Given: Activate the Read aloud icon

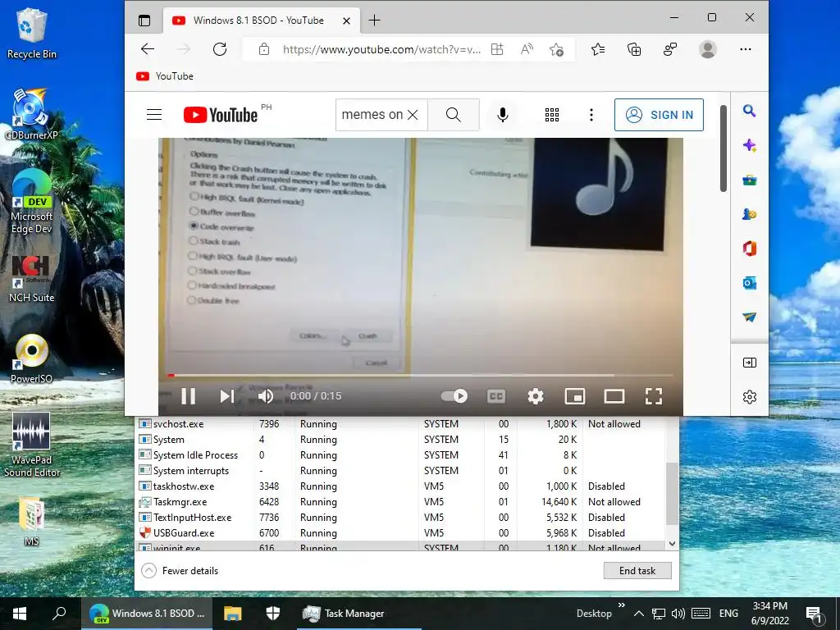Looking at the screenshot, I should click(527, 49).
